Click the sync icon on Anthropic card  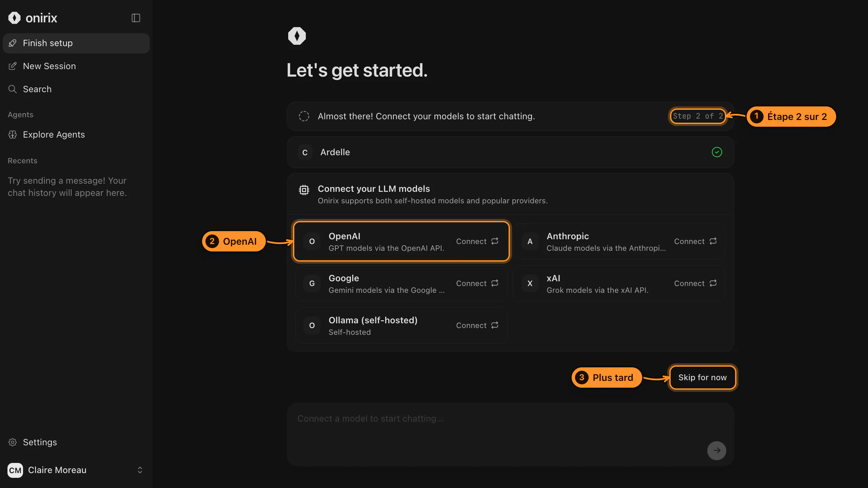pyautogui.click(x=713, y=241)
